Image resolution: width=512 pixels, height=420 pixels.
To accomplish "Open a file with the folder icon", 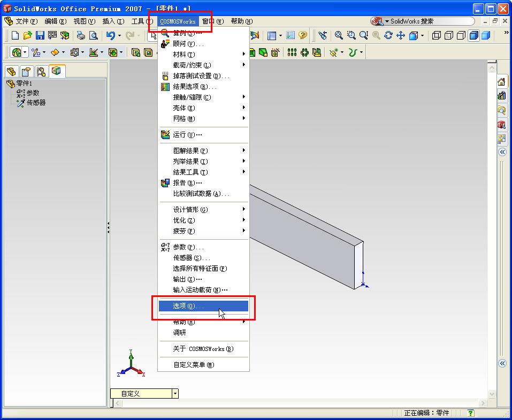I will pos(27,35).
